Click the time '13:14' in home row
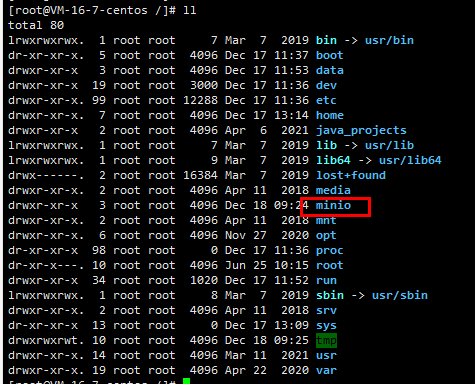 point(291,115)
